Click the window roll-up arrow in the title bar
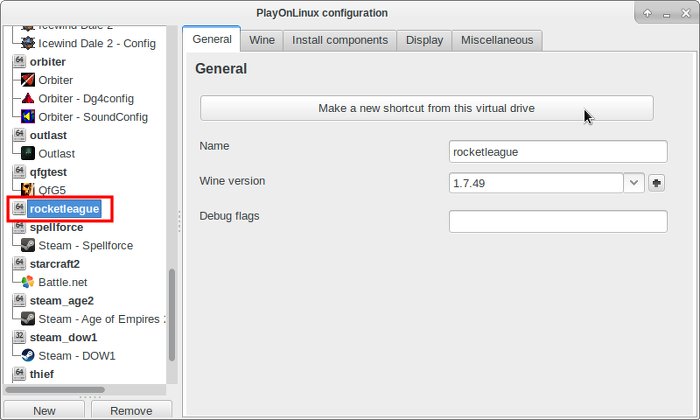 click(647, 13)
